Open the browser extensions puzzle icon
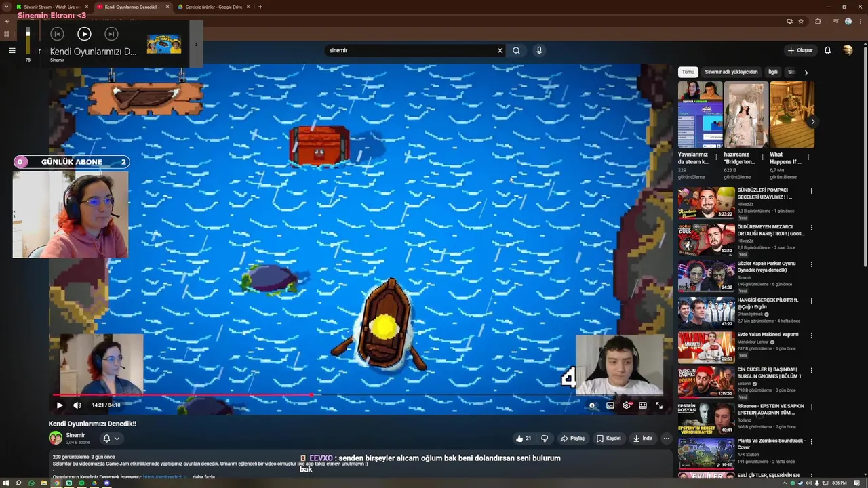868x488 pixels. coord(818,21)
